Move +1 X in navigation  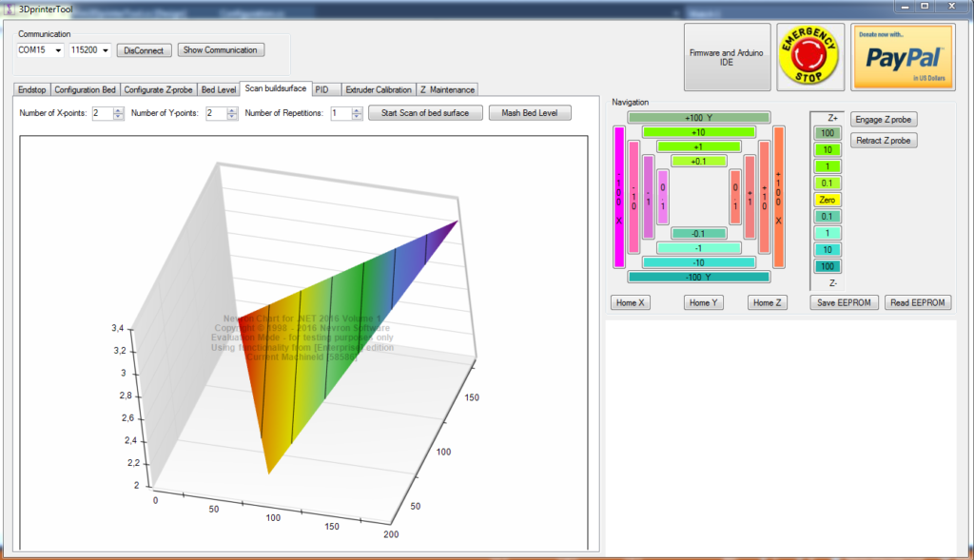(x=750, y=198)
